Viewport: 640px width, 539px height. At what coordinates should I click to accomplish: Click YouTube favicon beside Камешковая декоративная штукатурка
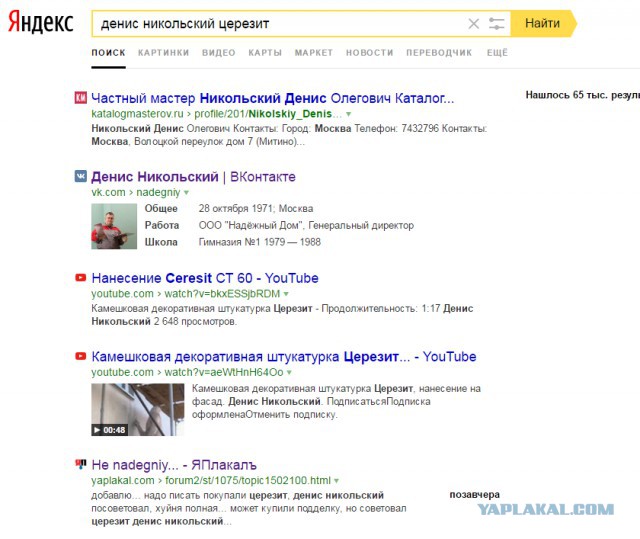[x=81, y=356]
